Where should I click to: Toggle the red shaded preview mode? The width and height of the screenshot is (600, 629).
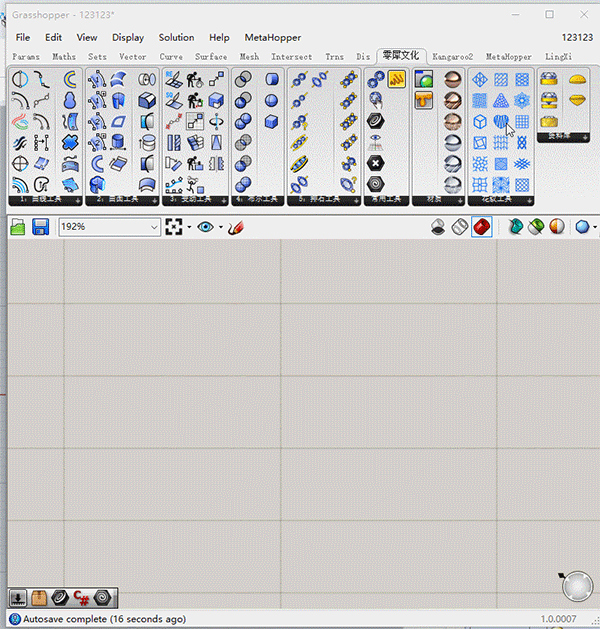[482, 227]
